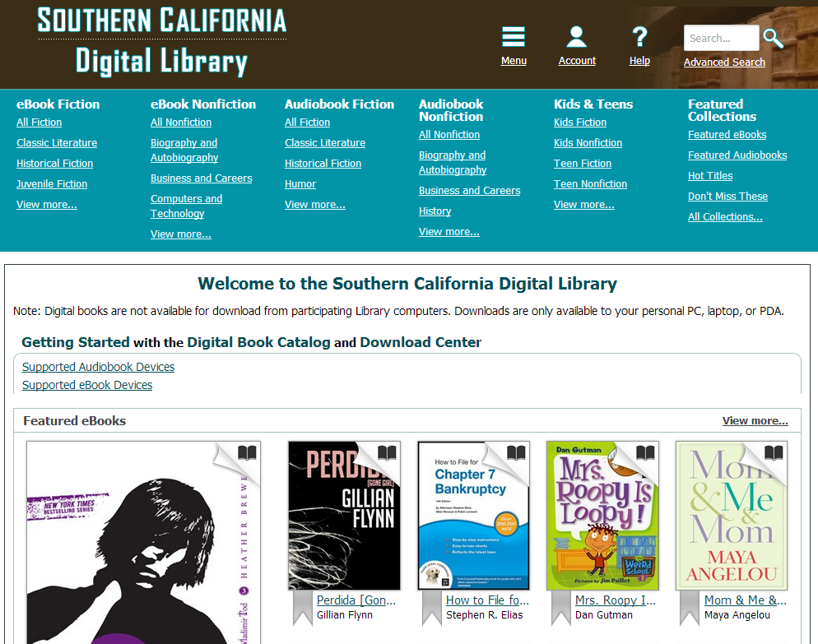Open the Perdida book cover

pyautogui.click(x=344, y=516)
